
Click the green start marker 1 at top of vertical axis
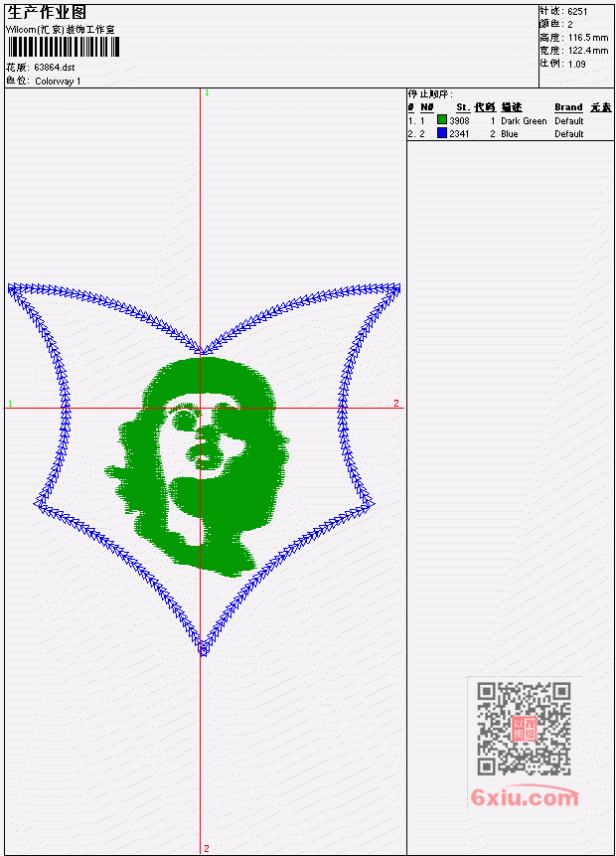208,93
